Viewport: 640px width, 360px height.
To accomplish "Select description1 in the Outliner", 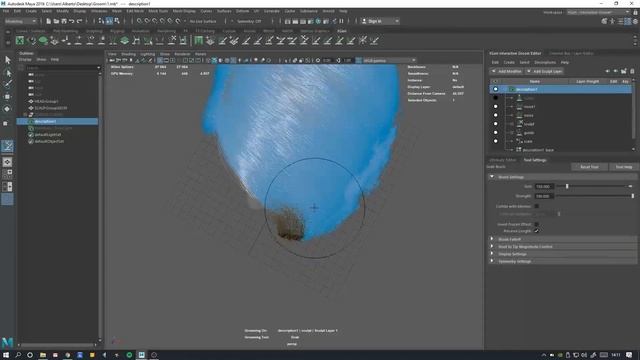I will pos(57,121).
